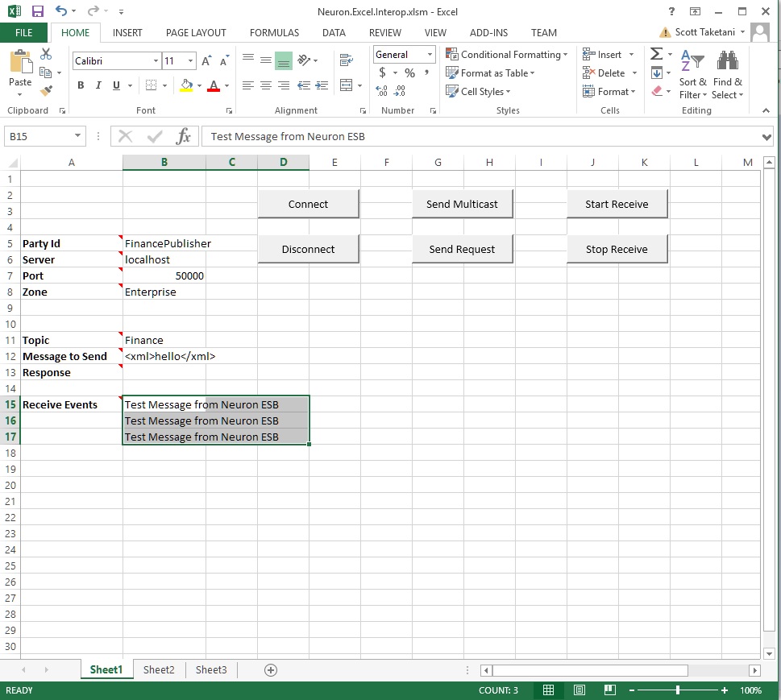Click the AutoSum sigma icon
This screenshot has width=781, height=700.
click(657, 54)
